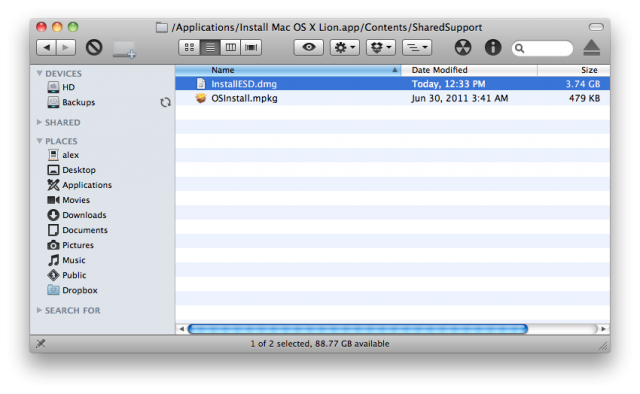The height and width of the screenshot is (394, 640).
Task: Sort by the Date Modified column header
Action: pos(469,70)
